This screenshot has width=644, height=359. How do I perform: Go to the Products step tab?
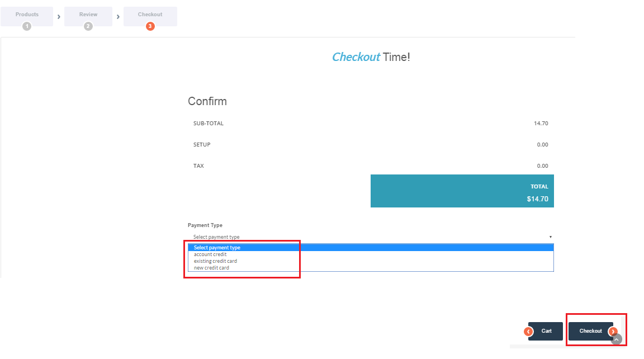click(27, 15)
